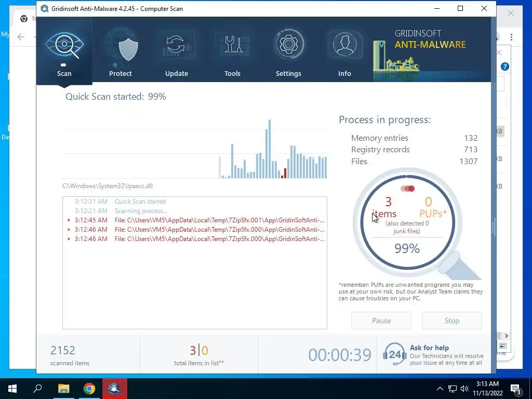
Task: Select the Tools tab label
Action: coord(232,73)
